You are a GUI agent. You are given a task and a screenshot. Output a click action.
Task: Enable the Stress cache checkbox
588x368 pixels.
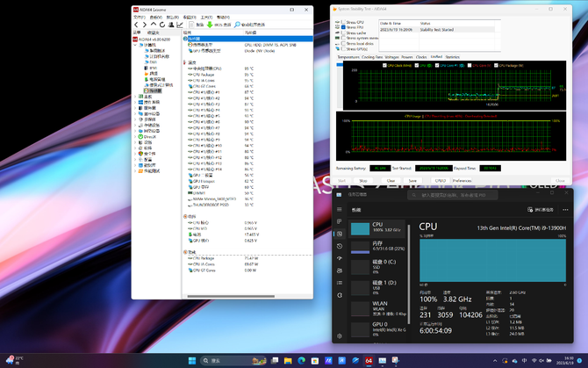pyautogui.click(x=343, y=33)
